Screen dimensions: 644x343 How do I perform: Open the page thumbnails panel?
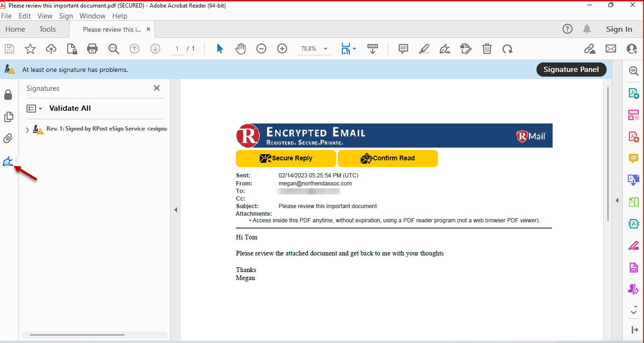click(8, 117)
